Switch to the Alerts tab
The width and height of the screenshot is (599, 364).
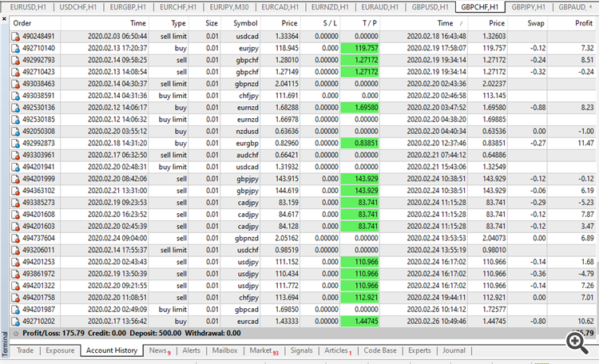[192, 350]
